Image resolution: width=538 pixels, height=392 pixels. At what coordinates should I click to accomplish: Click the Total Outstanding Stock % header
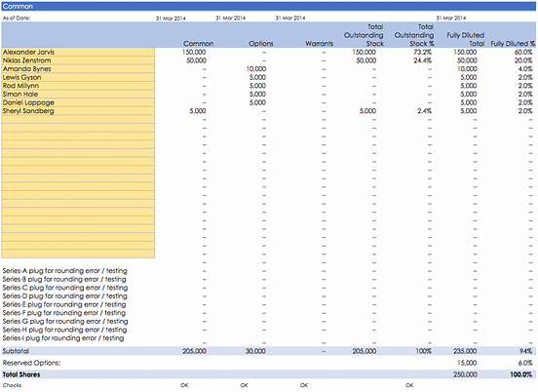[x=414, y=35]
